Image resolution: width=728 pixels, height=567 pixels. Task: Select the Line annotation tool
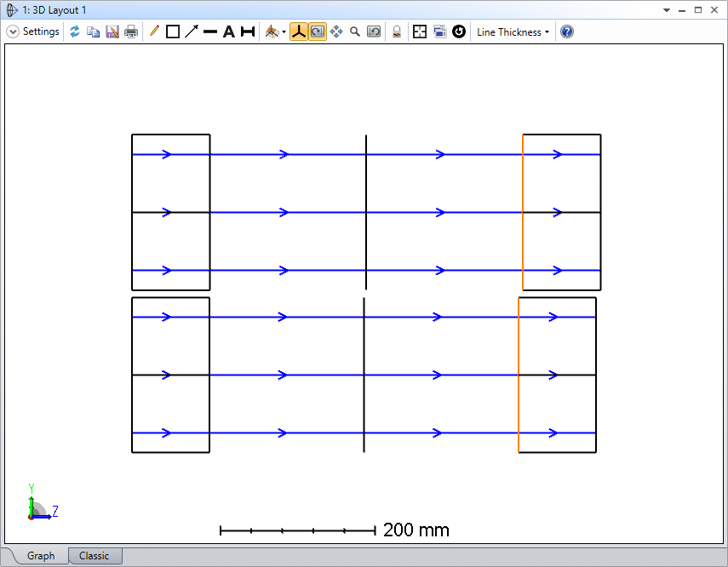tap(154, 31)
